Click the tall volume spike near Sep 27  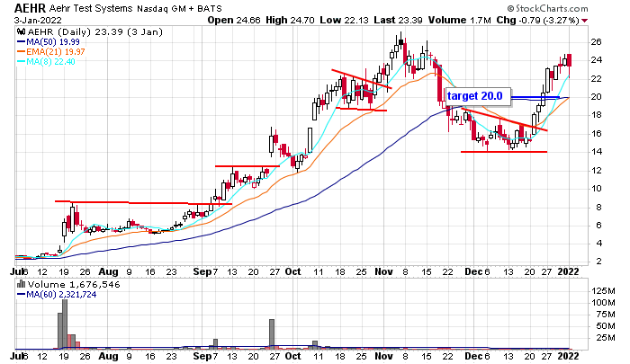point(272,334)
